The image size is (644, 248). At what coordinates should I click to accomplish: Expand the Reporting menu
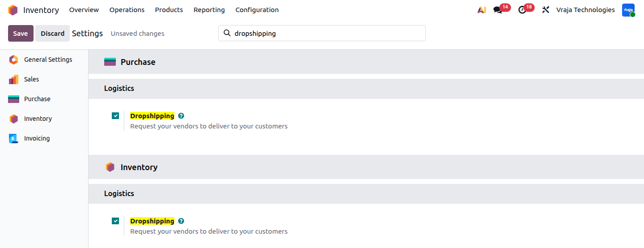(x=209, y=10)
